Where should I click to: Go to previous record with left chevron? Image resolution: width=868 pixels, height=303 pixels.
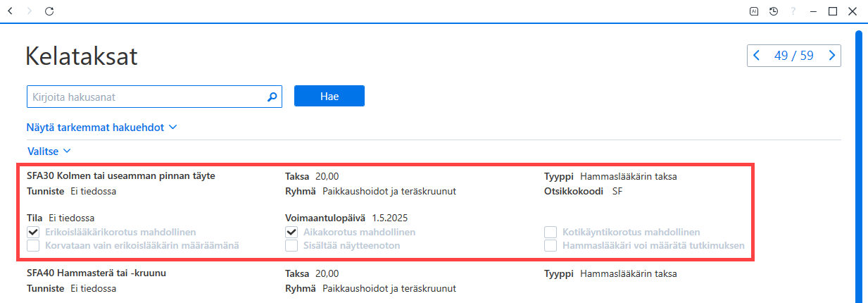757,55
